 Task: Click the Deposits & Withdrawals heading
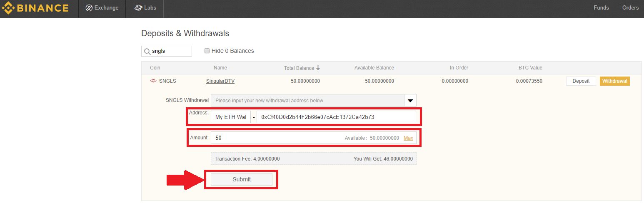coord(185,33)
